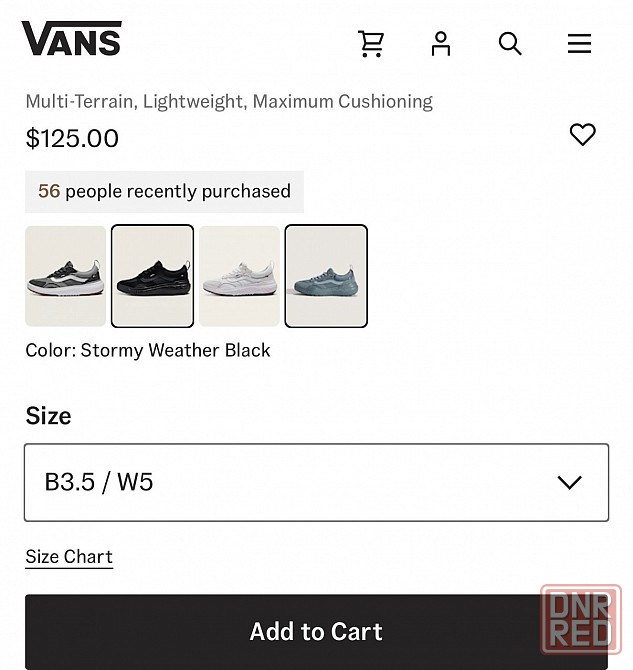This screenshot has height=670, width=633.
Task: Click the search magnifier icon
Action: pos(510,43)
